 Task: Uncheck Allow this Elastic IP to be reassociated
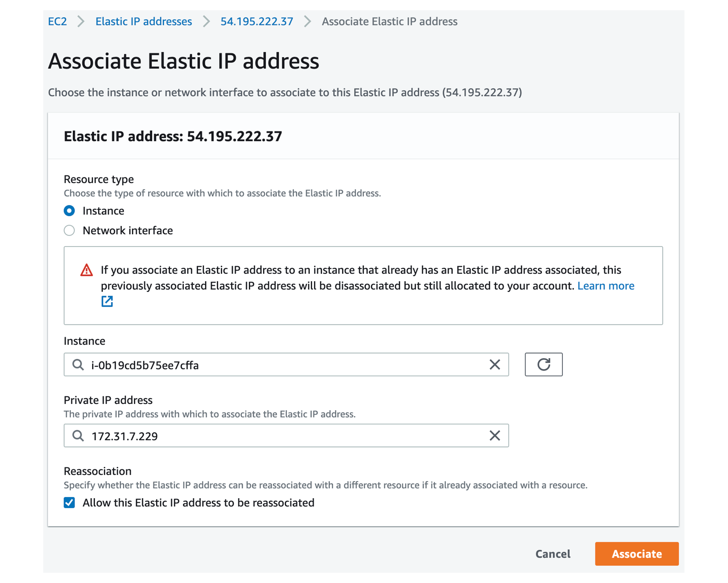[x=69, y=502]
